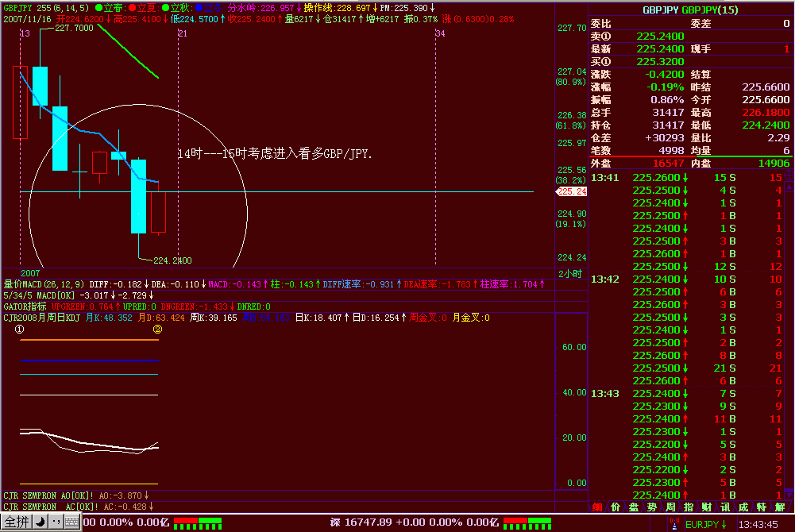Click the 13:43 timestamp in tick list
795x532 pixels.
click(x=605, y=394)
